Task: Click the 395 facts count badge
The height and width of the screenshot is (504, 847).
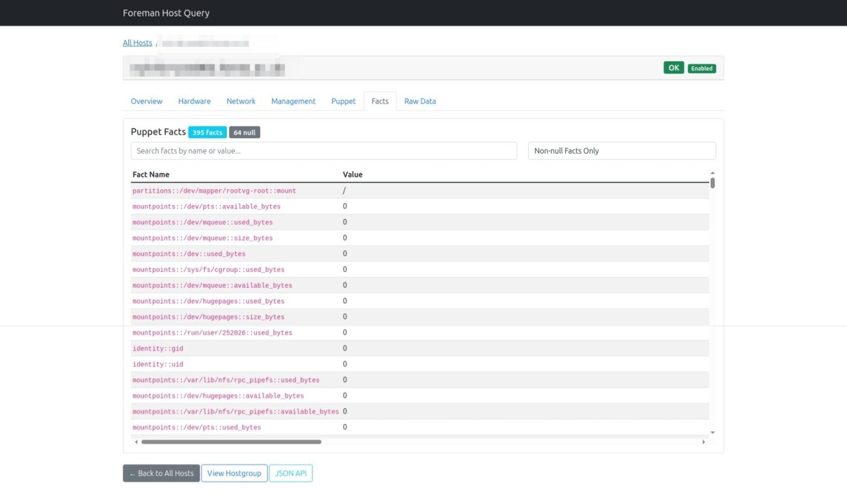Action: coord(207,132)
